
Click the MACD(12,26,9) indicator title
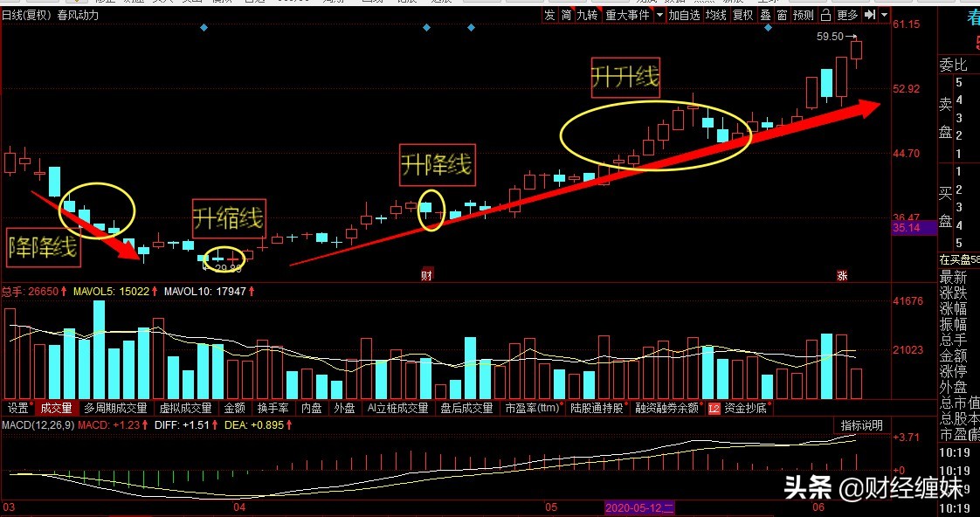38,425
